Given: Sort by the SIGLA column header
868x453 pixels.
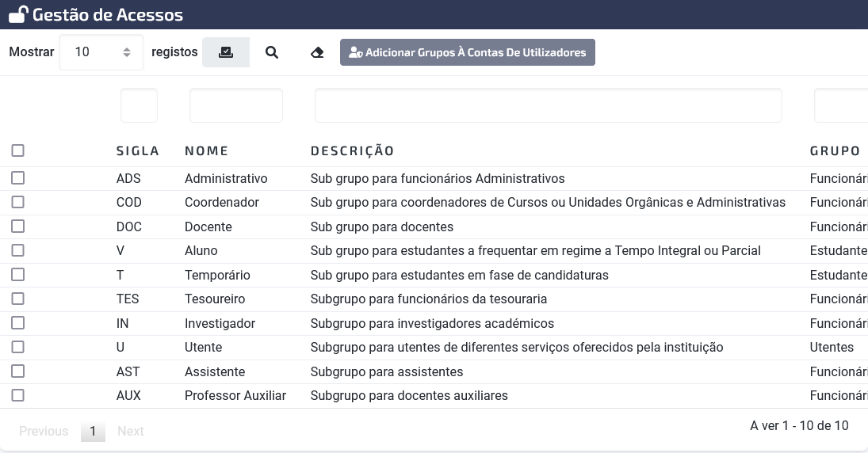Looking at the screenshot, I should 138,151.
